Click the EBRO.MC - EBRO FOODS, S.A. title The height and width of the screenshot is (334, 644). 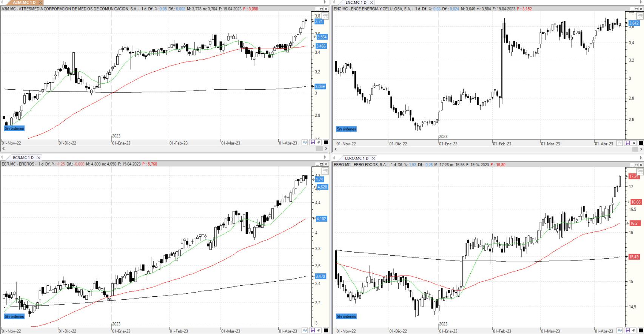point(360,164)
